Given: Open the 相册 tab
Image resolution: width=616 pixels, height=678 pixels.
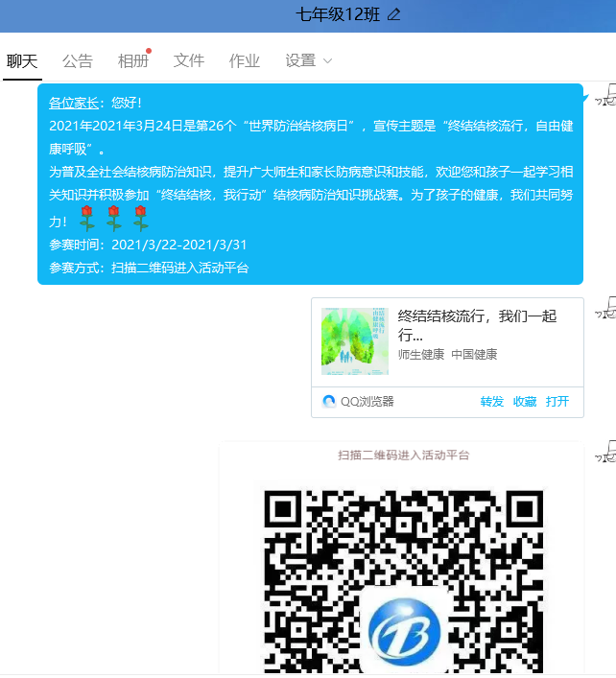Looking at the screenshot, I should click(133, 61).
